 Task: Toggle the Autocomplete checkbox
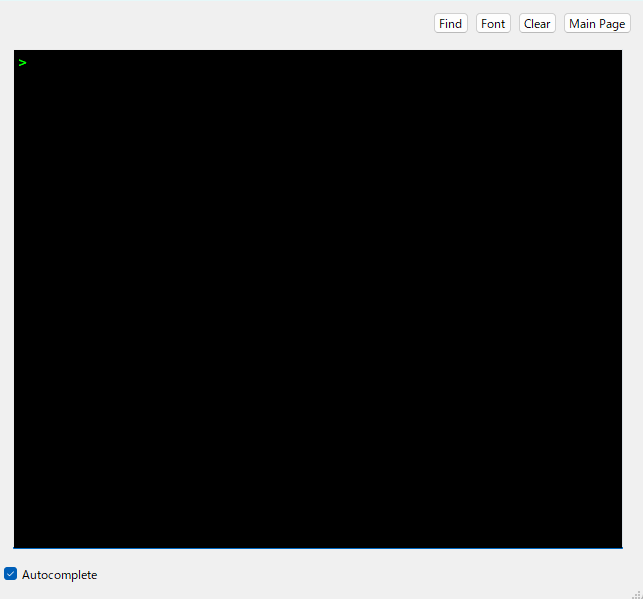(x=11, y=574)
